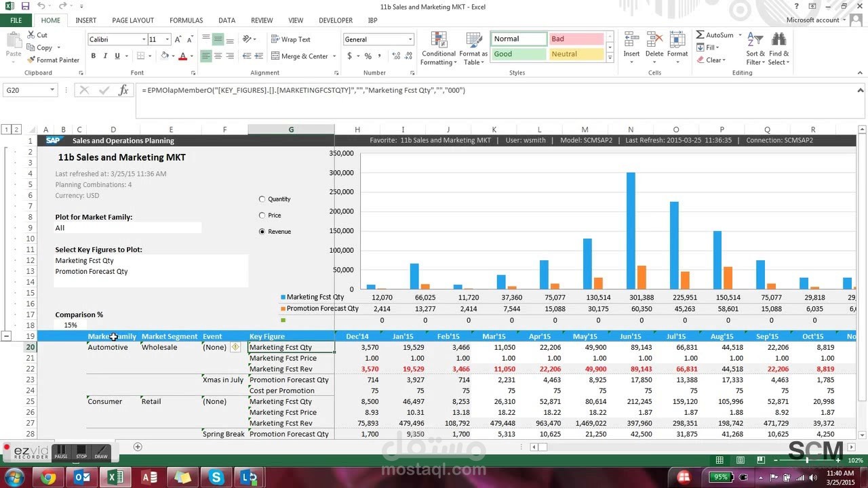Toggle Wrap Text for cells

(x=290, y=39)
